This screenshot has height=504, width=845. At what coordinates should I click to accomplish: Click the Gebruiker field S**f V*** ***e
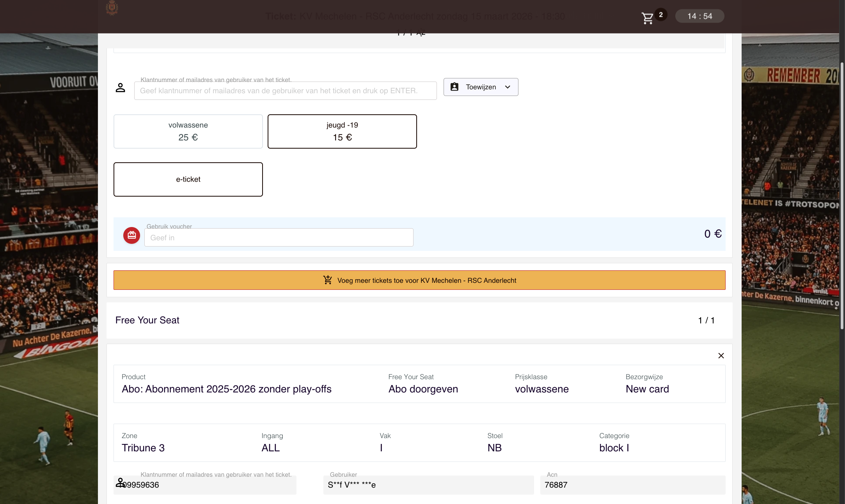428,485
